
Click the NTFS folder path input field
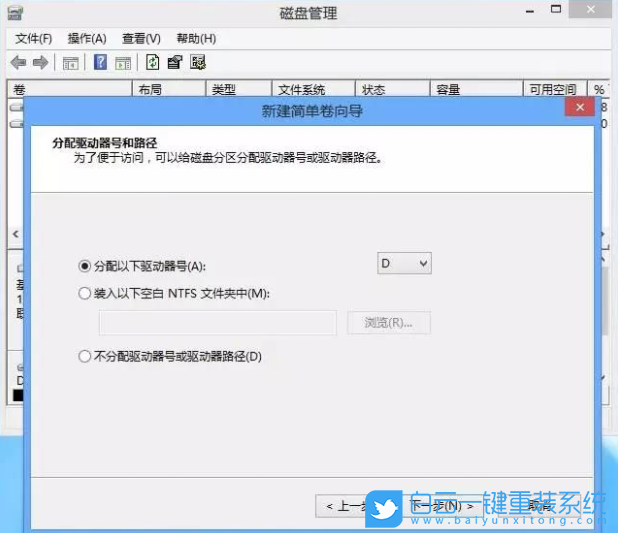(218, 323)
